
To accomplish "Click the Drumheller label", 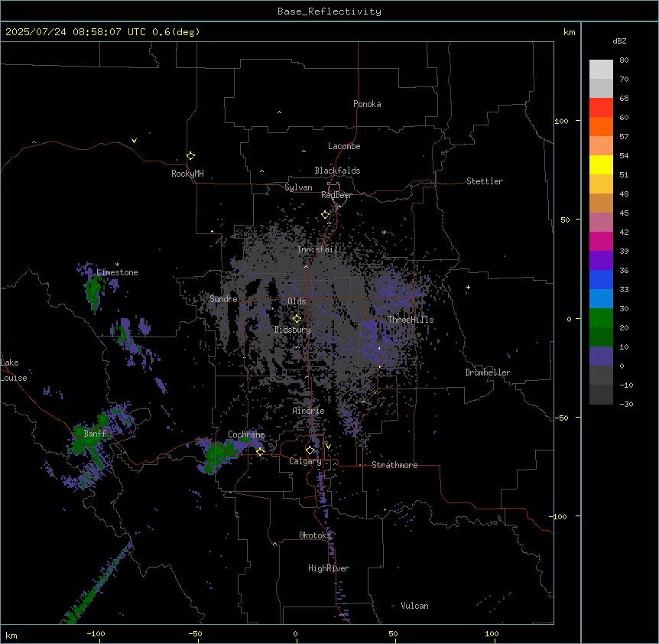I will (x=488, y=372).
